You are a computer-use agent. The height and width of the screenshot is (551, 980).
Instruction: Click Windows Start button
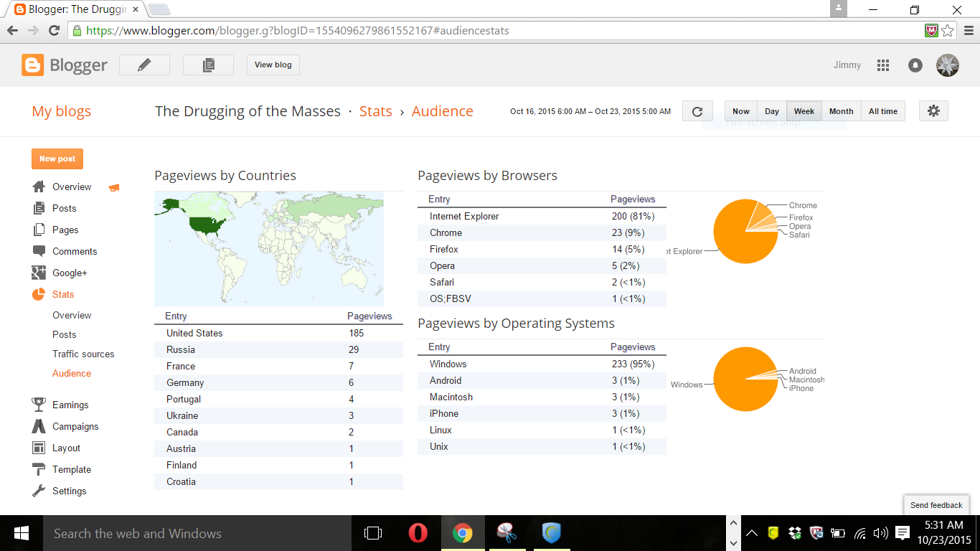21,533
